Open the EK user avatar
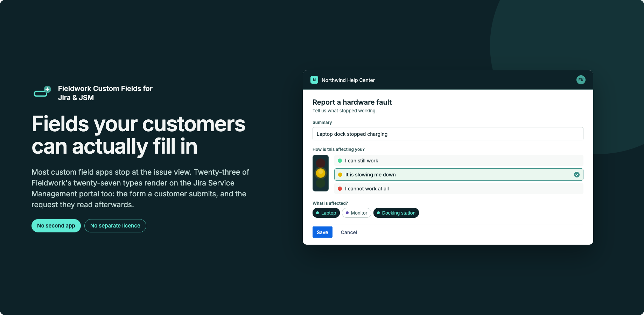644x315 pixels. [581, 80]
